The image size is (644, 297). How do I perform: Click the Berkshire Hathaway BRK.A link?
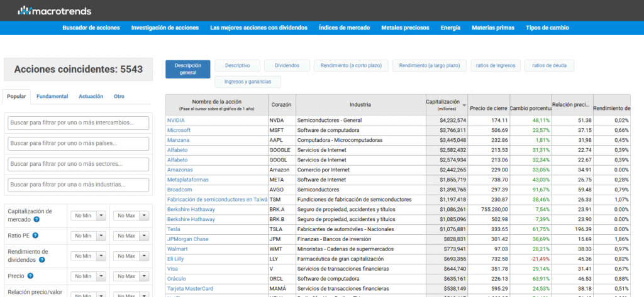191,209
